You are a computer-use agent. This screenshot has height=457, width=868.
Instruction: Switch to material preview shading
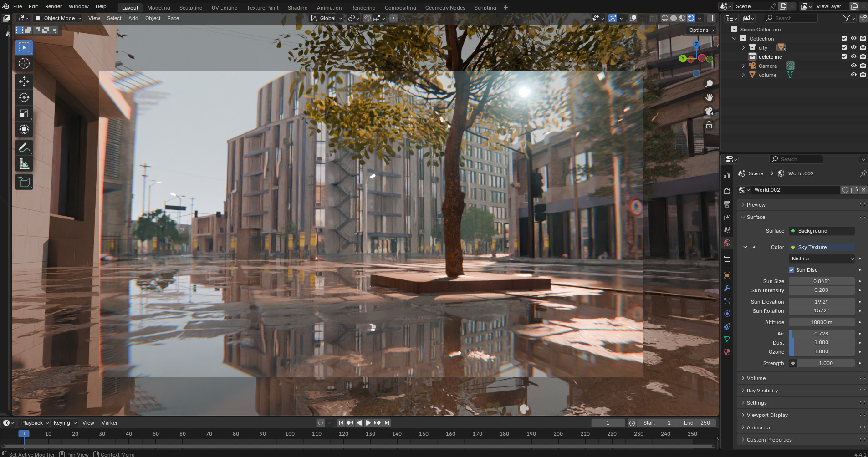click(682, 18)
